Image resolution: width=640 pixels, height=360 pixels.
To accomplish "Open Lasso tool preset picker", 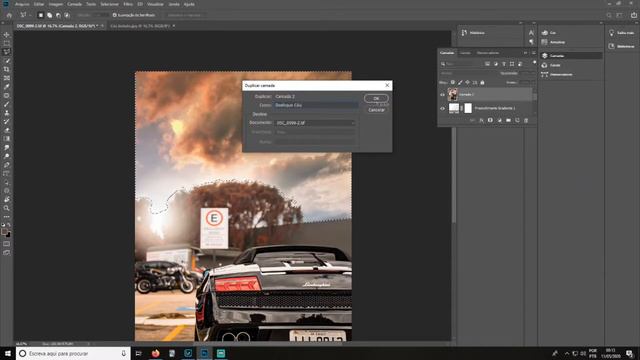I will point(25,15).
